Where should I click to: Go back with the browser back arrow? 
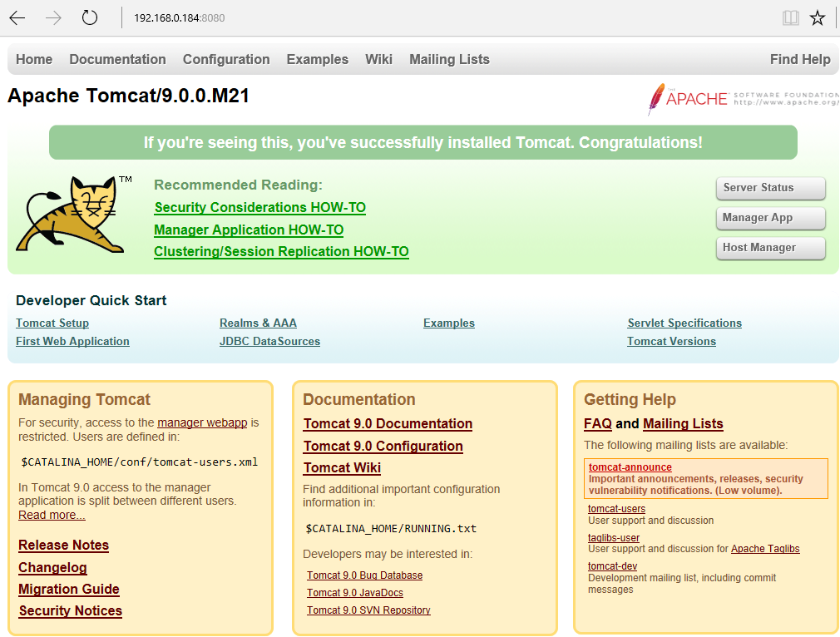[17, 18]
